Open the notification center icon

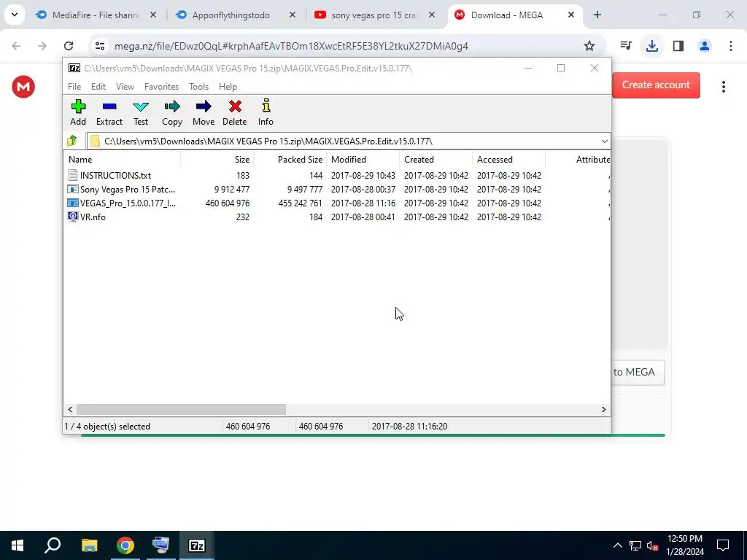pos(723,545)
